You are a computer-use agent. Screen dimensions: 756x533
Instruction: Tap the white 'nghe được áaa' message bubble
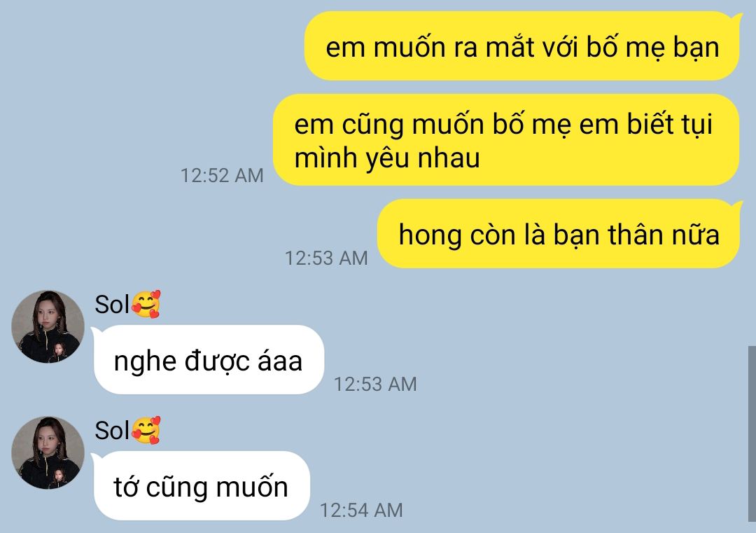click(209, 360)
